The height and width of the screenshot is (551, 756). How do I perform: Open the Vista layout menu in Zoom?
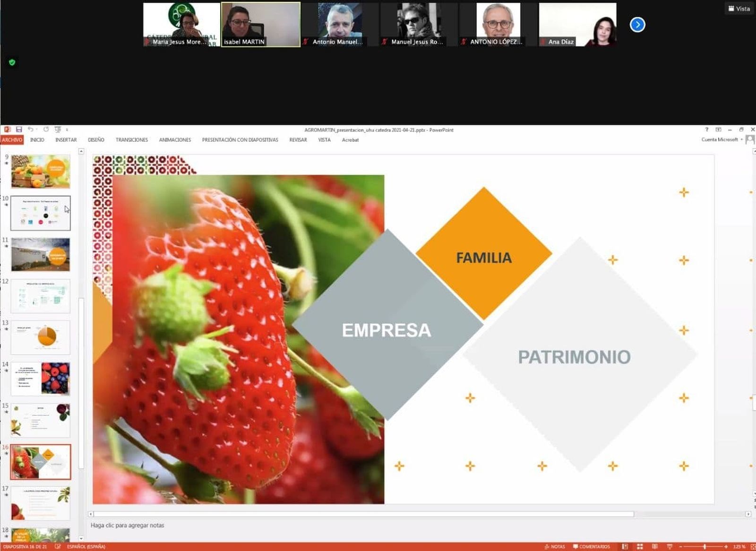click(739, 9)
